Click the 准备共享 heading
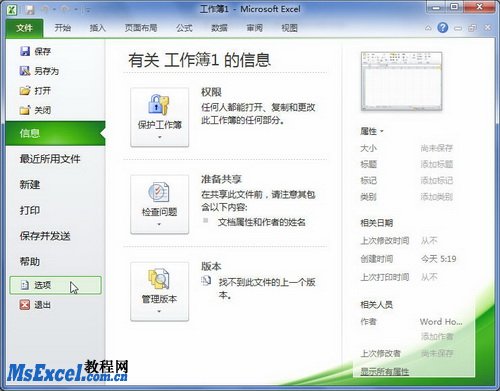The image size is (500, 391). (221, 179)
